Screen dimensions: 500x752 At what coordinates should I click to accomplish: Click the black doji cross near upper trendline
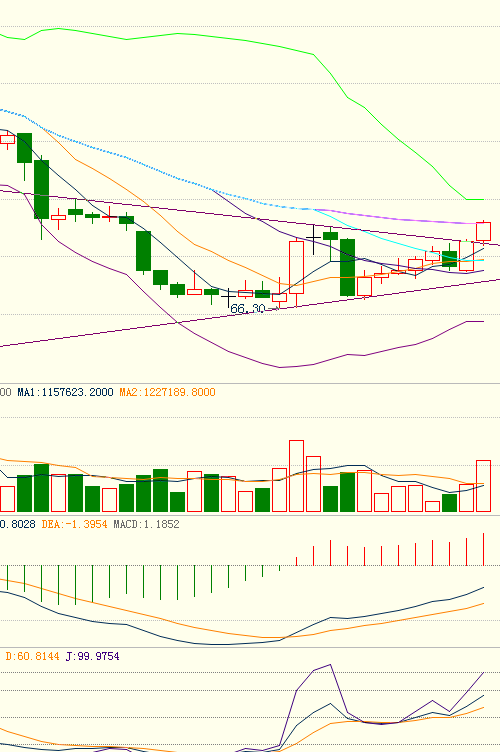coord(314,238)
